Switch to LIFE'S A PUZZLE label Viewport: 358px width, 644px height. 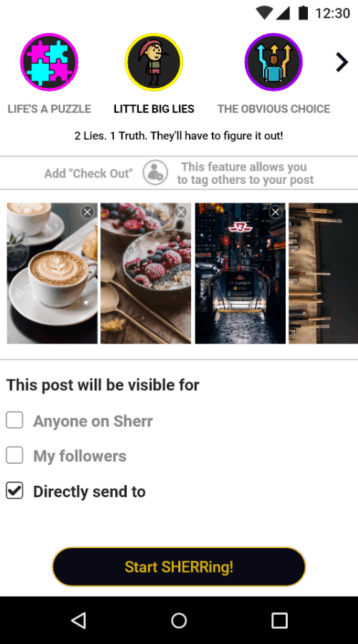[49, 109]
